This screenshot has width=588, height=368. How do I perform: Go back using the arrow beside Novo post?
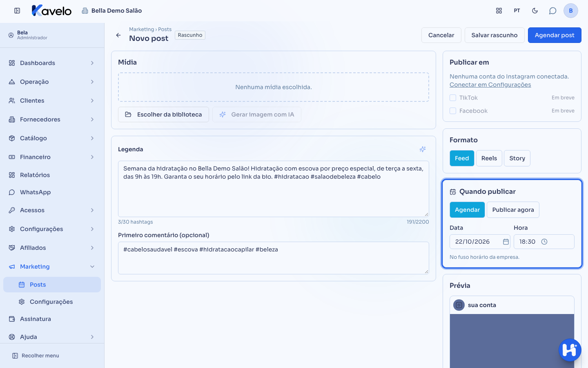click(x=118, y=35)
